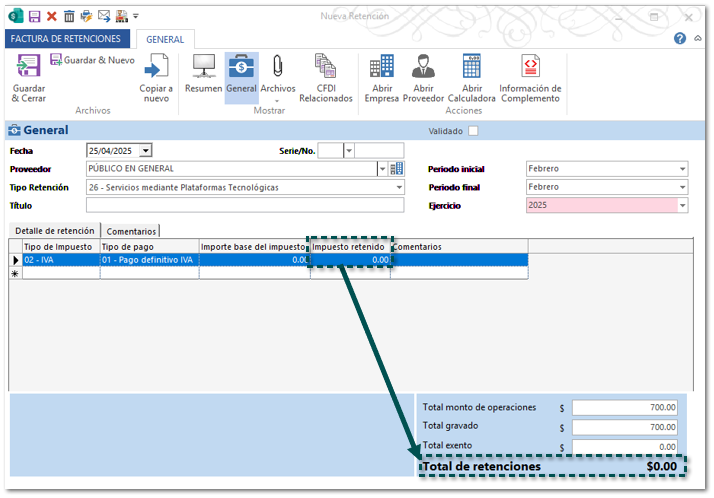714x498 pixels.
Task: Toggle the Validado checkbox
Action: (x=473, y=130)
